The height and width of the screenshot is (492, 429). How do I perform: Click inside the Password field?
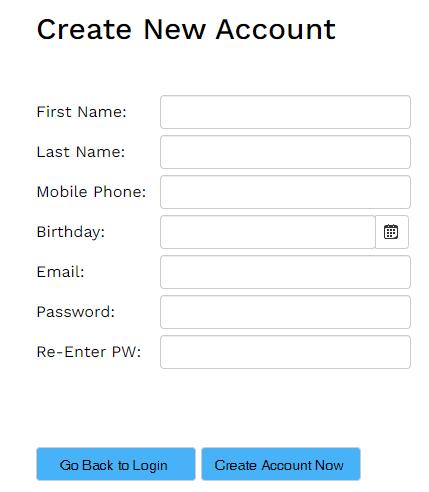[x=285, y=312]
